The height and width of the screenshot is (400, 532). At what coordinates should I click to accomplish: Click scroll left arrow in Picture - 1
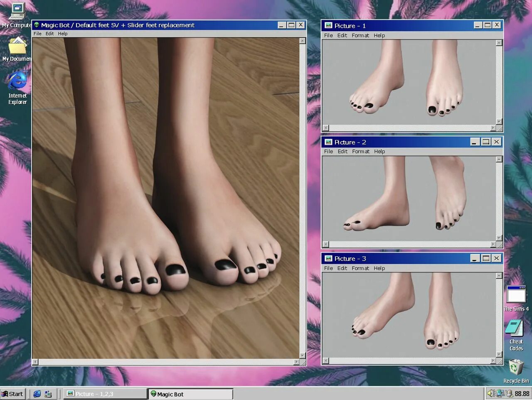click(326, 128)
